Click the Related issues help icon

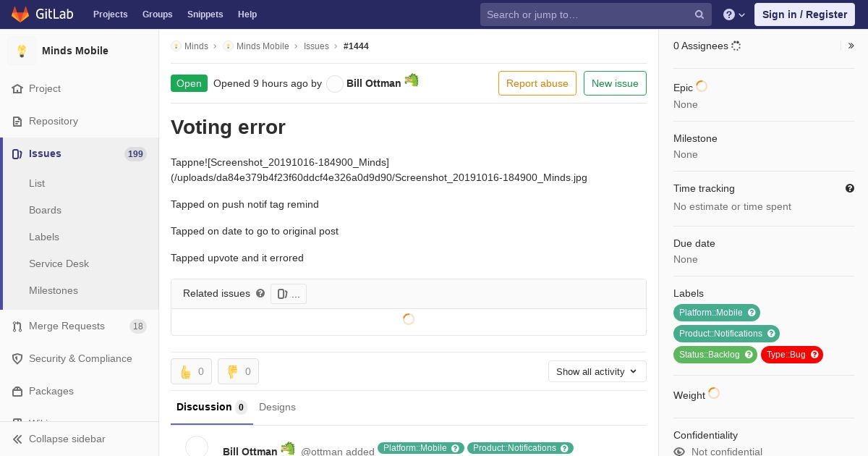pos(260,293)
